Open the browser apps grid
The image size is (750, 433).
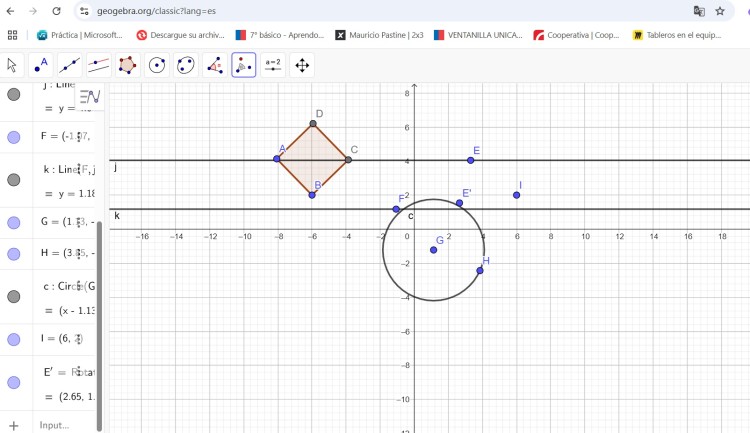[12, 35]
